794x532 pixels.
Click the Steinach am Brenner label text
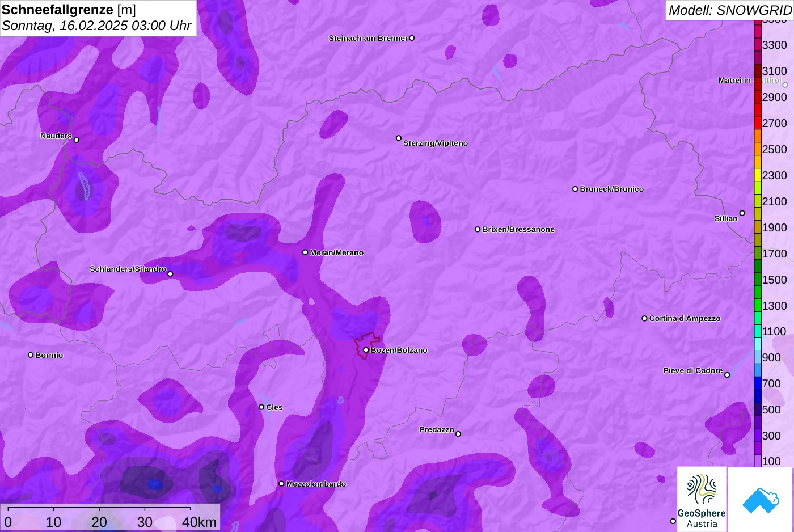click(368, 38)
